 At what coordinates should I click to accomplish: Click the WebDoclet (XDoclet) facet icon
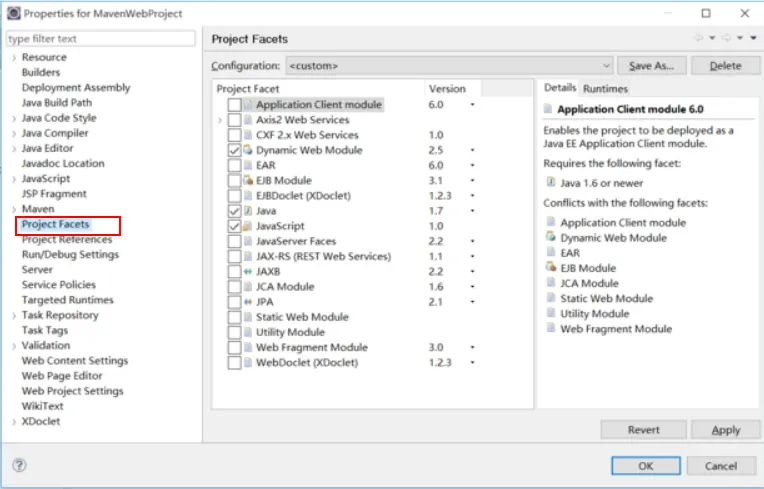(x=248, y=362)
